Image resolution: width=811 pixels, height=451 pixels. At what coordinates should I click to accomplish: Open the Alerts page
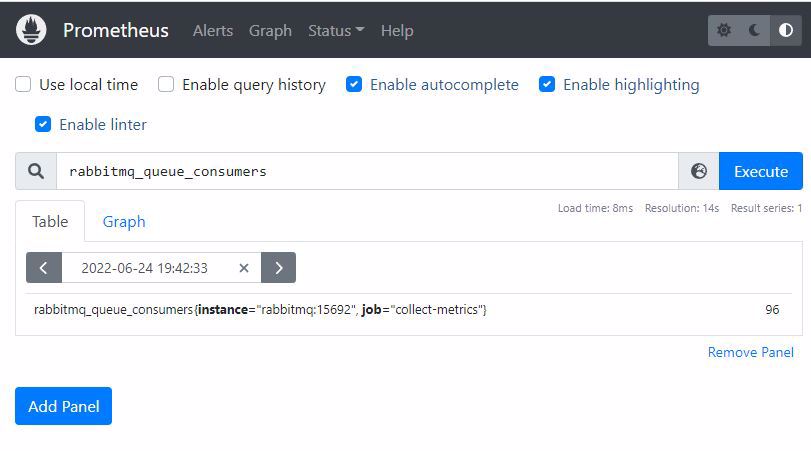(x=213, y=31)
